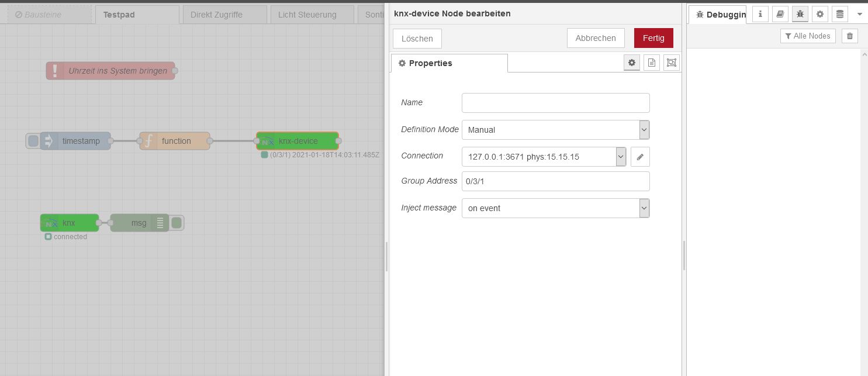Edit the Connection with the pencil icon
Viewport: 868px width, 376px height.
pos(640,156)
